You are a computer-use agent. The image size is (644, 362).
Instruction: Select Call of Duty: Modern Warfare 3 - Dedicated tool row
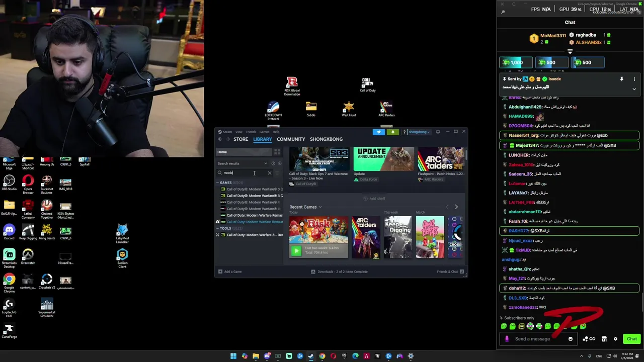click(x=250, y=235)
